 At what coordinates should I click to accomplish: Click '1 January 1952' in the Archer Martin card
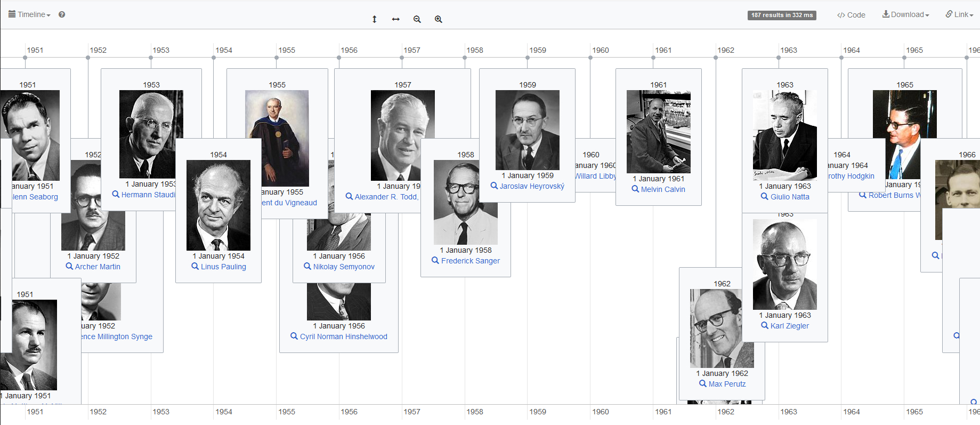pyautogui.click(x=93, y=256)
